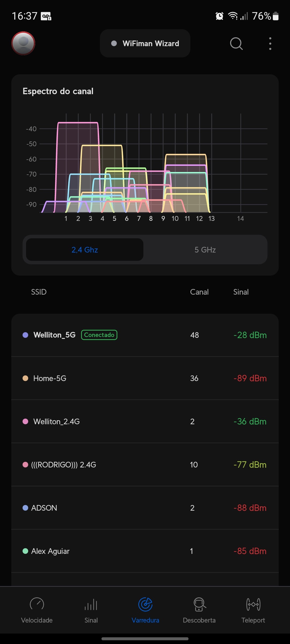Viewport: 290px width, 644px height.
Task: Tap the ADSON network row
Action: pos(145,508)
